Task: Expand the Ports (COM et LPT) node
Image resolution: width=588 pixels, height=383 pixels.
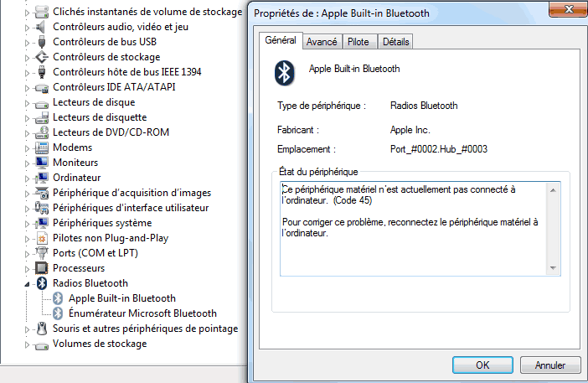Action: pos(27,254)
